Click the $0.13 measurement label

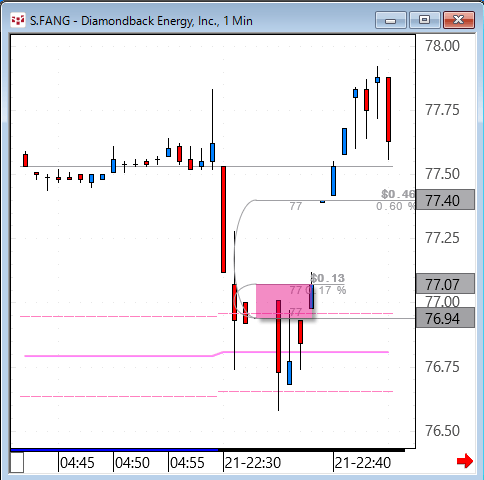328,278
